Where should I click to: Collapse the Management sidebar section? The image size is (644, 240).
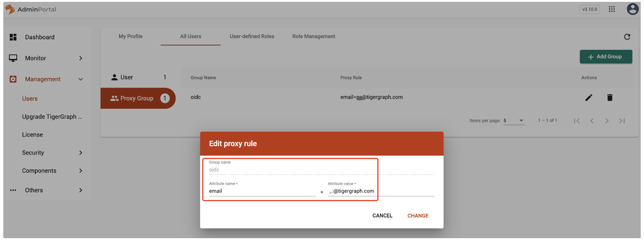[x=80, y=79]
